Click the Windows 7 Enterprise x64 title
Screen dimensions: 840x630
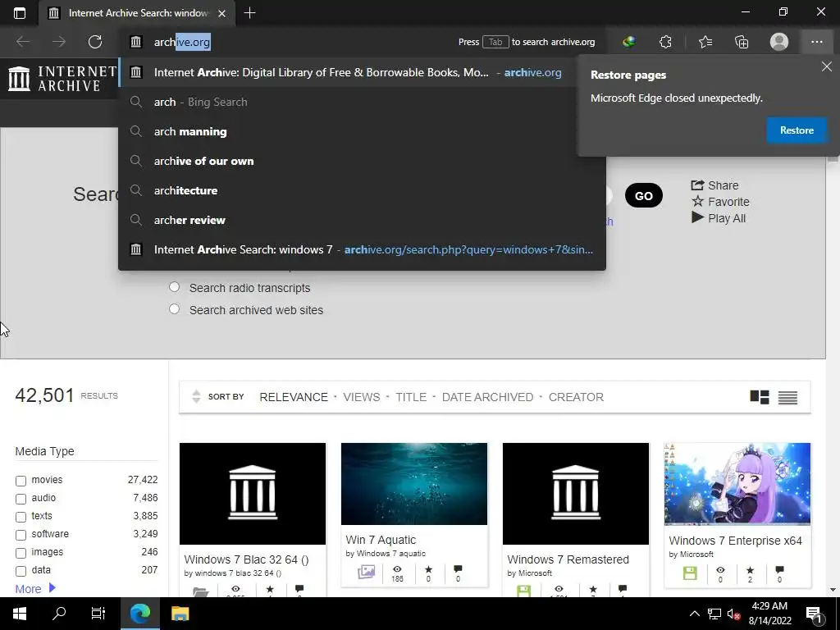(x=735, y=541)
